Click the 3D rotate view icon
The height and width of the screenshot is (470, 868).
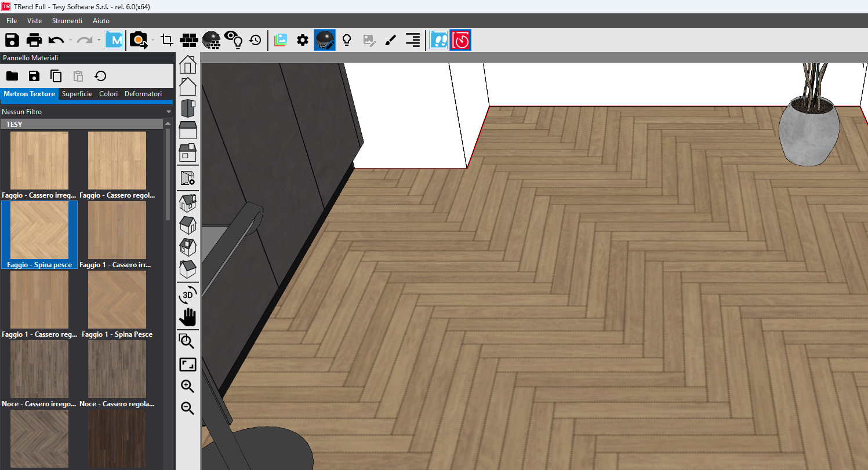[188, 294]
